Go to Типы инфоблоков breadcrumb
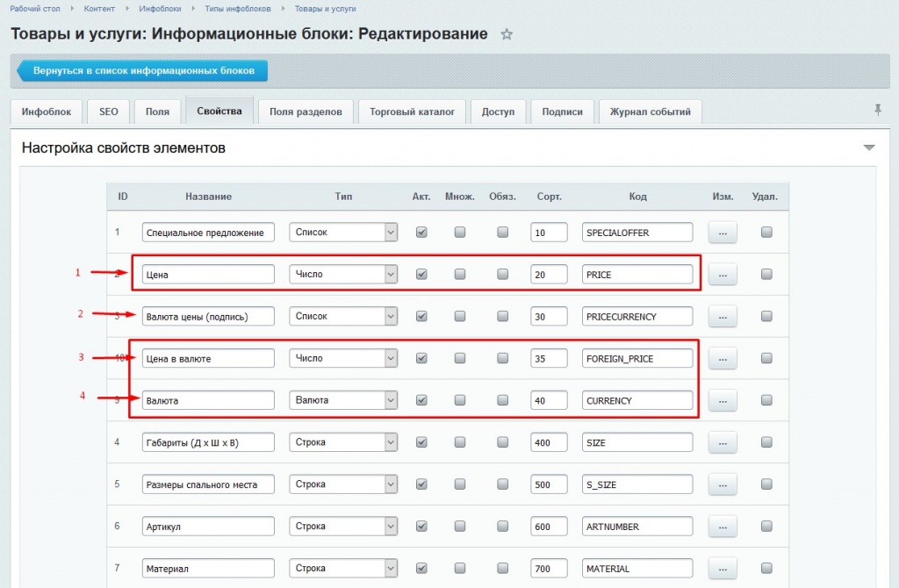899x588 pixels. pos(237,9)
